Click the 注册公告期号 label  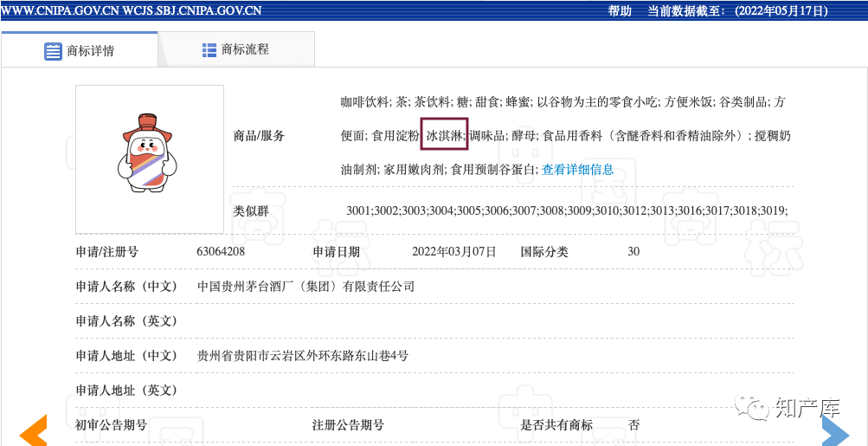348,425
